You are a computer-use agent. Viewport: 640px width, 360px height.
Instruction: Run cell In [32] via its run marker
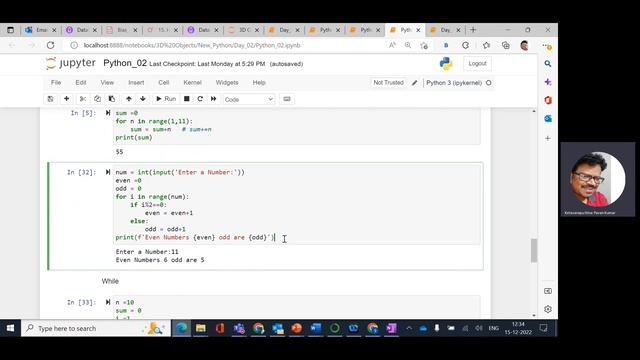(108, 172)
